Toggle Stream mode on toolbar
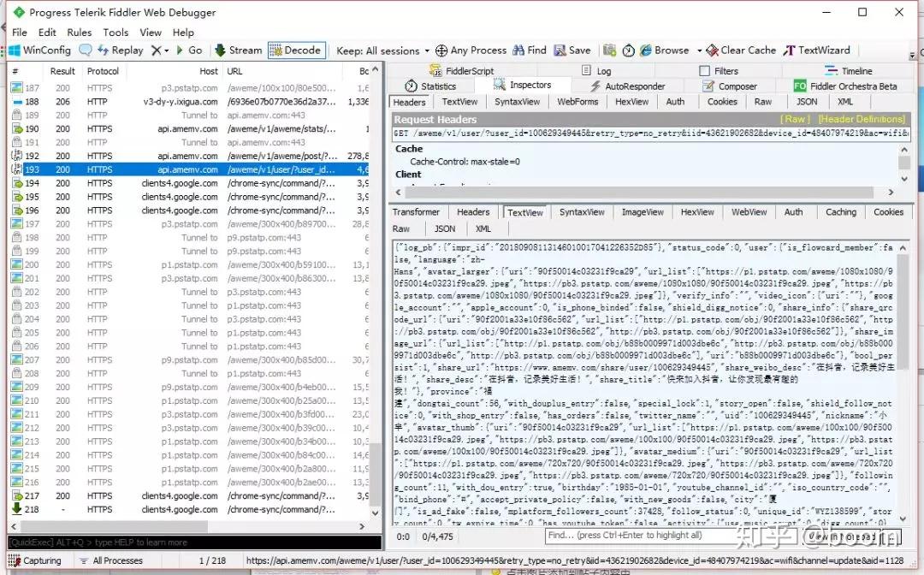 (238, 50)
